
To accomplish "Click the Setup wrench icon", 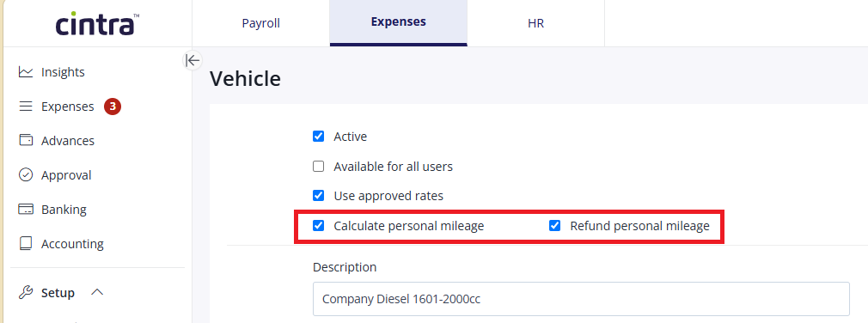I will pos(26,292).
